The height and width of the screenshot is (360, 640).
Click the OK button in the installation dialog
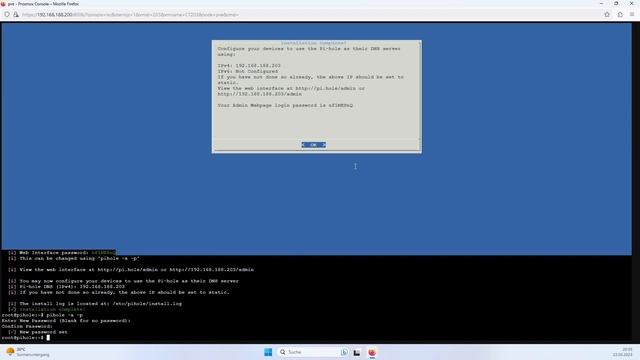coord(313,145)
